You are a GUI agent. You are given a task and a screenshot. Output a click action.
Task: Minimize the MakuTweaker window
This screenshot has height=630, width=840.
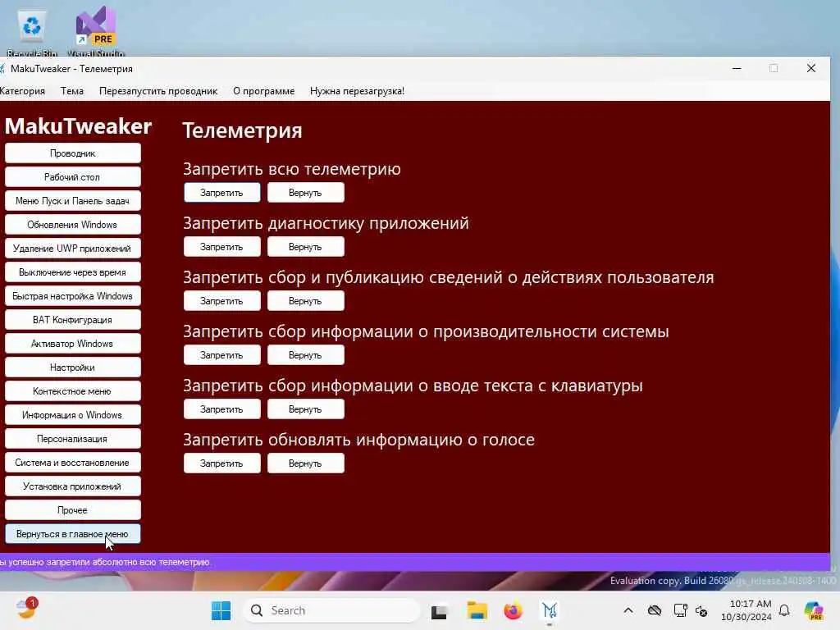[x=737, y=68]
